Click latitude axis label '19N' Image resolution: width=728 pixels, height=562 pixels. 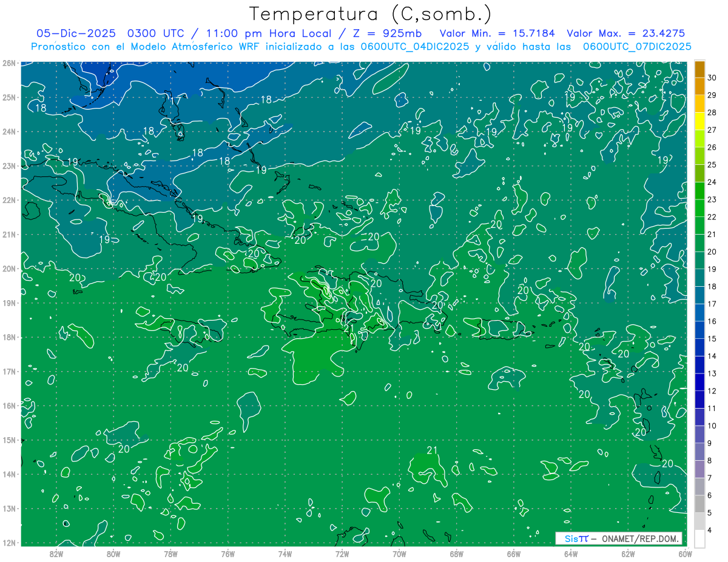click(x=8, y=303)
